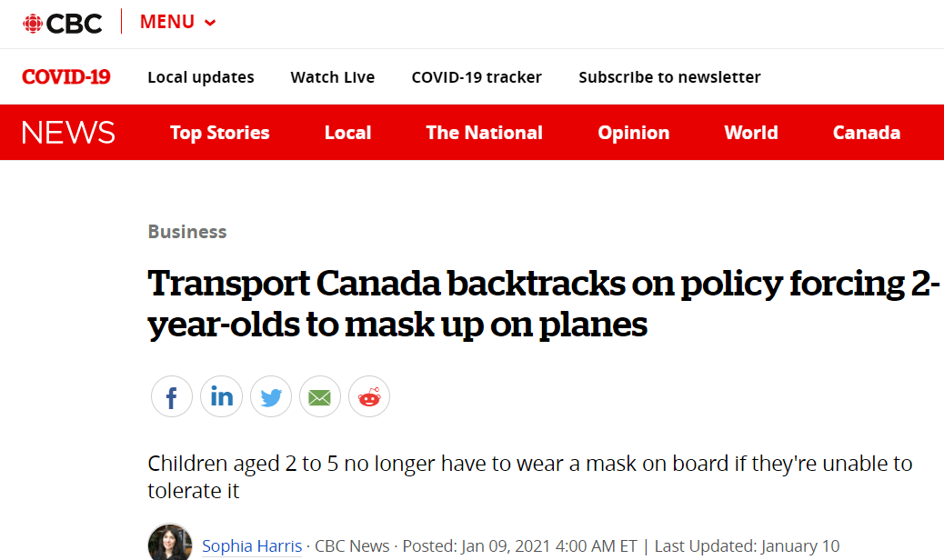Open The National tab

point(484,133)
